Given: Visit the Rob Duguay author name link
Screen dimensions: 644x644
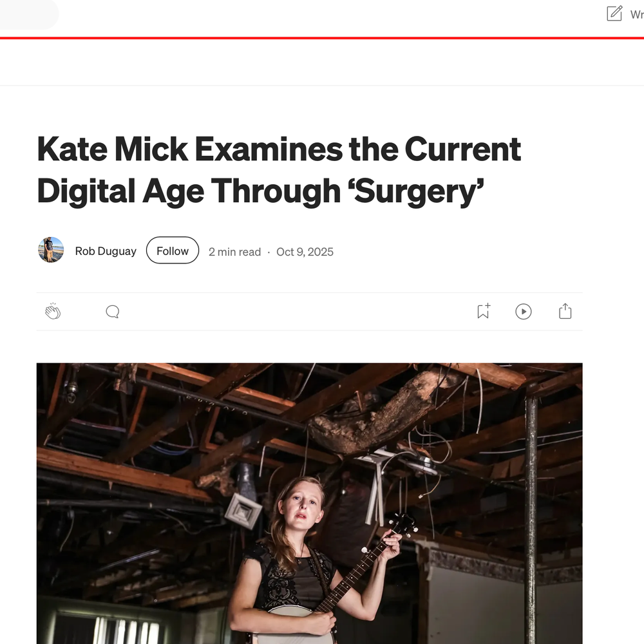Looking at the screenshot, I should (x=106, y=251).
